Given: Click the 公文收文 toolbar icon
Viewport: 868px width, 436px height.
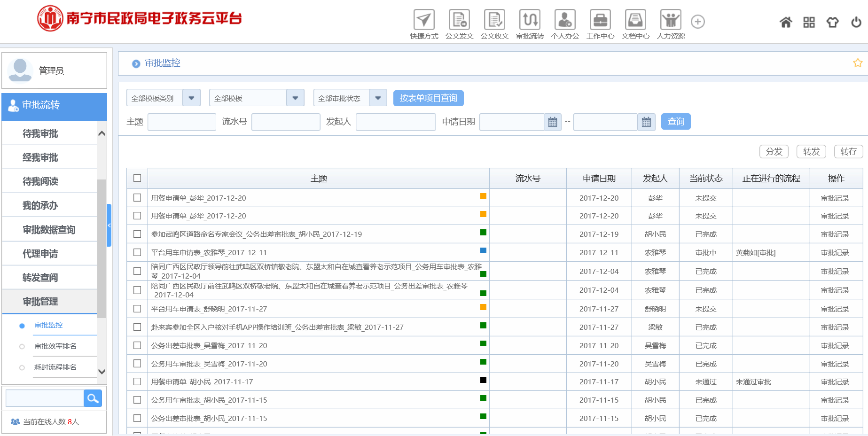Looking at the screenshot, I should (494, 20).
